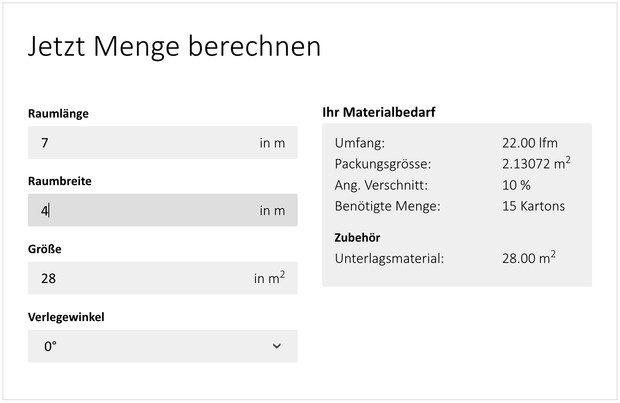Click the Packungsgrösse value 2.13072 m²
Image resolution: width=620 pixels, height=403 pixels.
point(536,163)
